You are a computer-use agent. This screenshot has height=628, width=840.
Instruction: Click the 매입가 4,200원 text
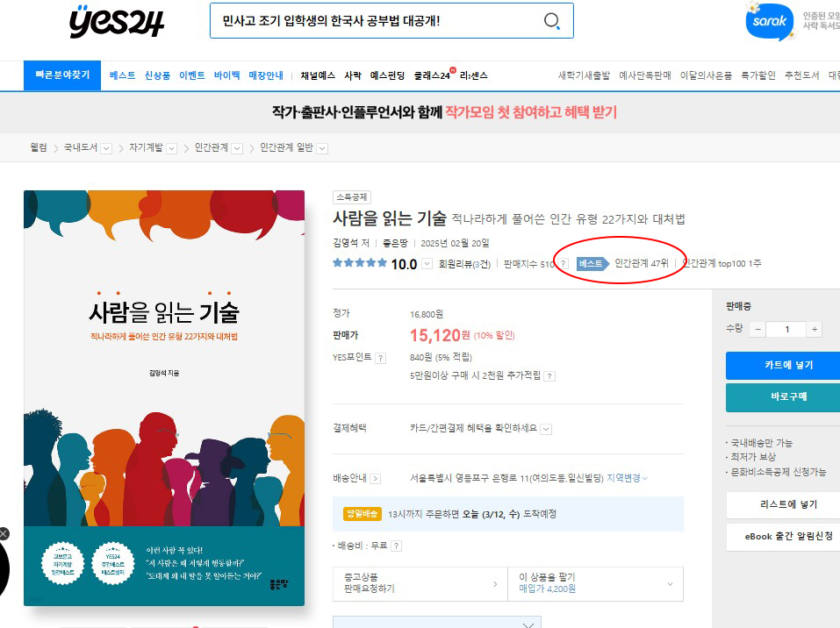click(x=548, y=589)
